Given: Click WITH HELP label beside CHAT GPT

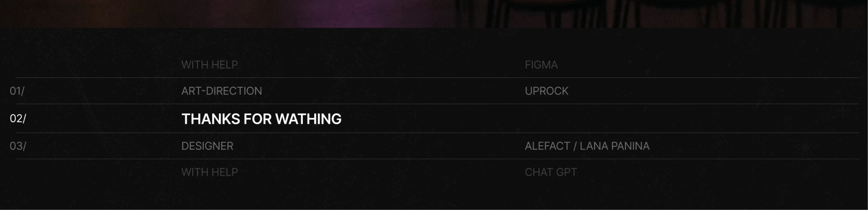Looking at the screenshot, I should pos(209,172).
